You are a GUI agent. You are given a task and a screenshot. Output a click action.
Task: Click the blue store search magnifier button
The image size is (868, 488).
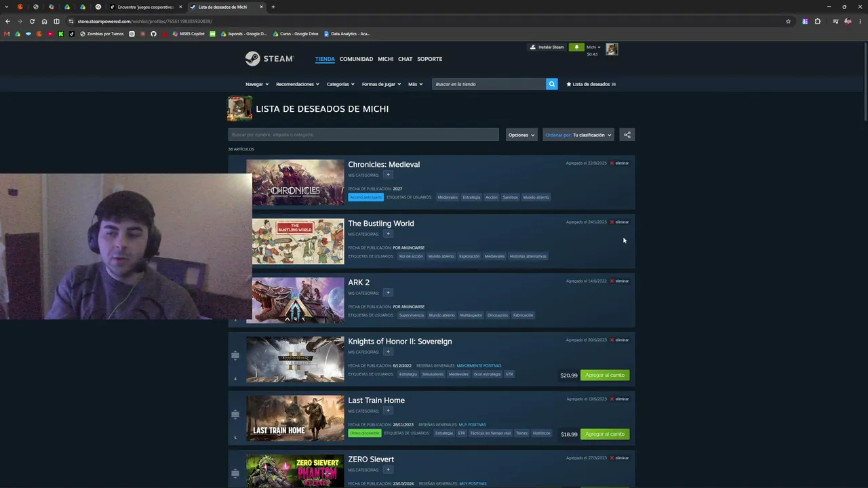(551, 84)
